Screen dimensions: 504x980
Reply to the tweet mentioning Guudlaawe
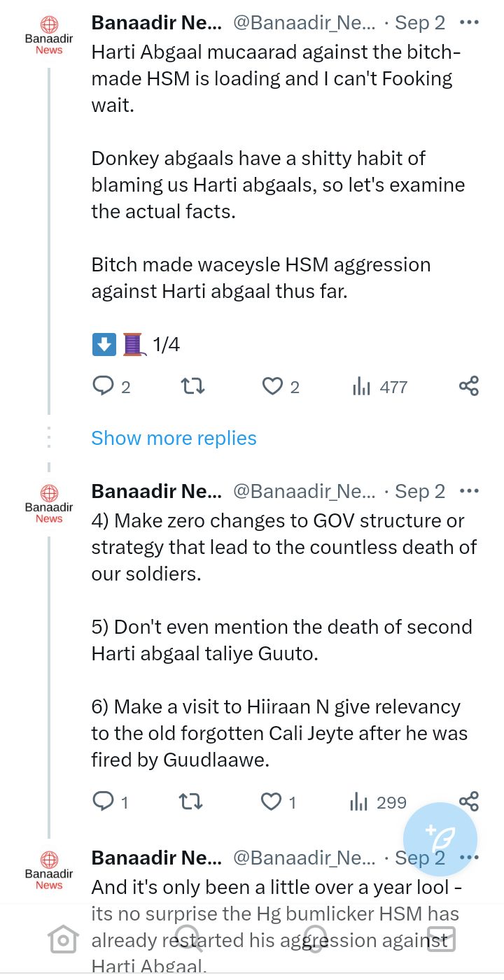[x=111, y=802]
